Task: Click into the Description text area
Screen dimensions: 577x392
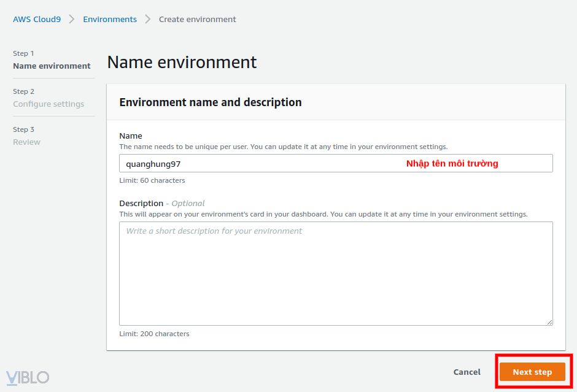Action: 336,273
